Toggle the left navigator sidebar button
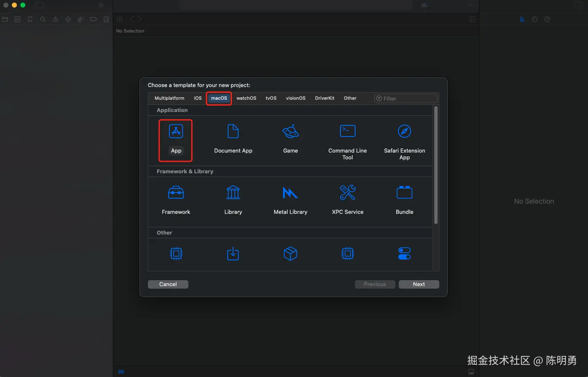The image size is (588, 377). coord(39,5)
